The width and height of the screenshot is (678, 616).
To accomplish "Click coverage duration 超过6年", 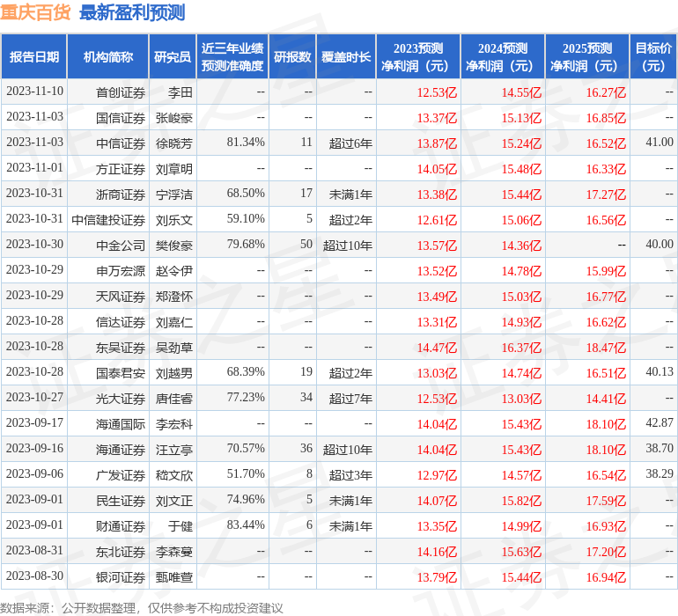I will [x=350, y=143].
